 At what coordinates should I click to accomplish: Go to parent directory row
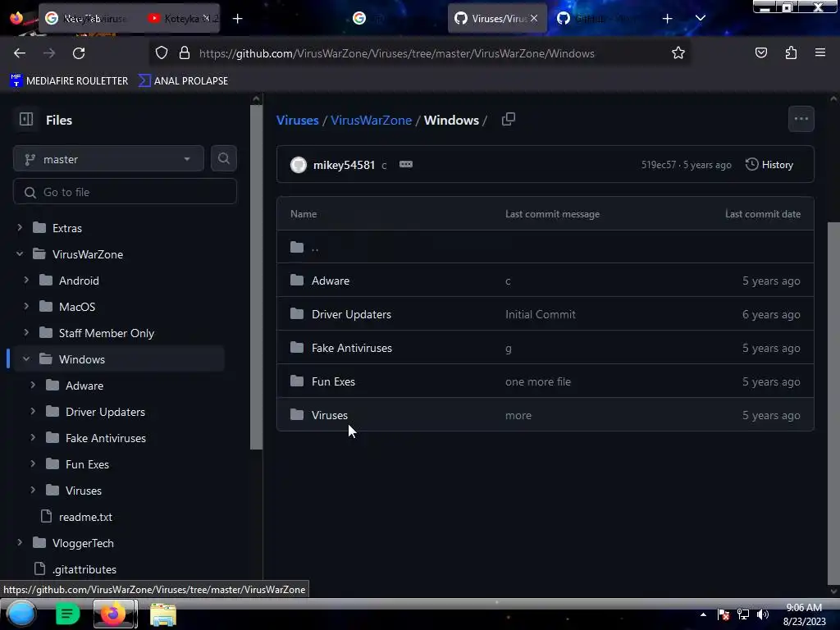(546, 247)
